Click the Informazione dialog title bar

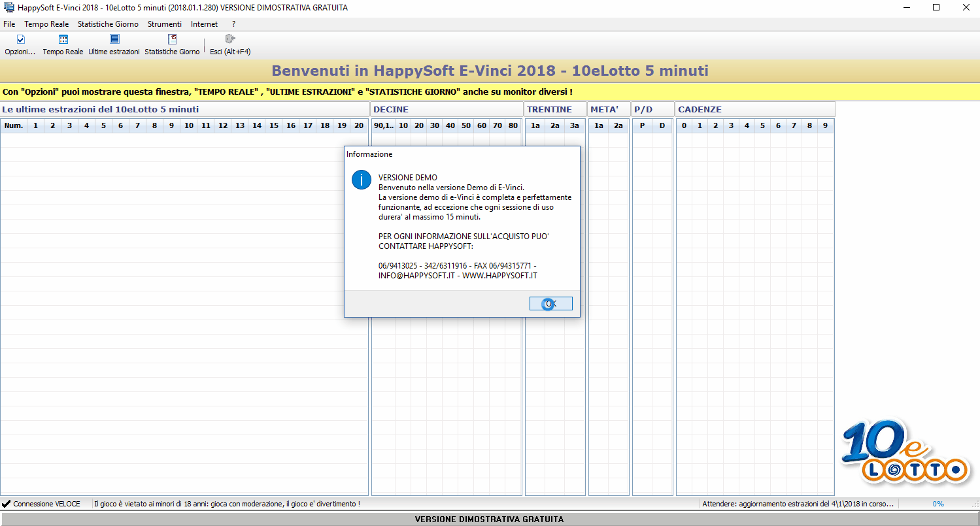(462, 154)
